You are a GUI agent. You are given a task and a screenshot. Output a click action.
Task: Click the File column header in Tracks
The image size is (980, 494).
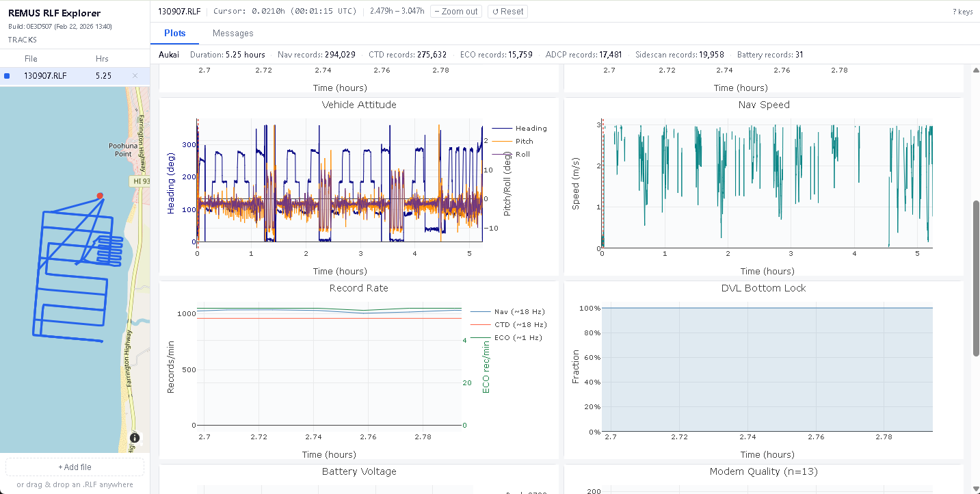[x=31, y=59]
